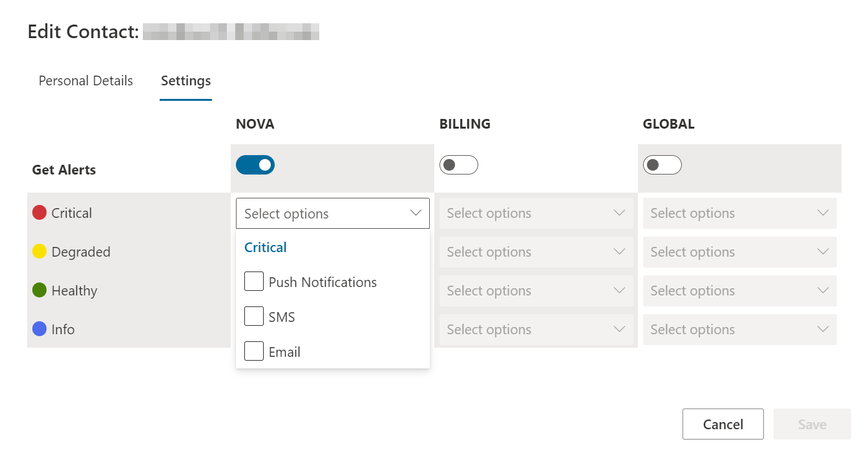This screenshot has width=868, height=457.
Task: Click the GLOBAL Info dropdown chevron
Action: (x=823, y=330)
